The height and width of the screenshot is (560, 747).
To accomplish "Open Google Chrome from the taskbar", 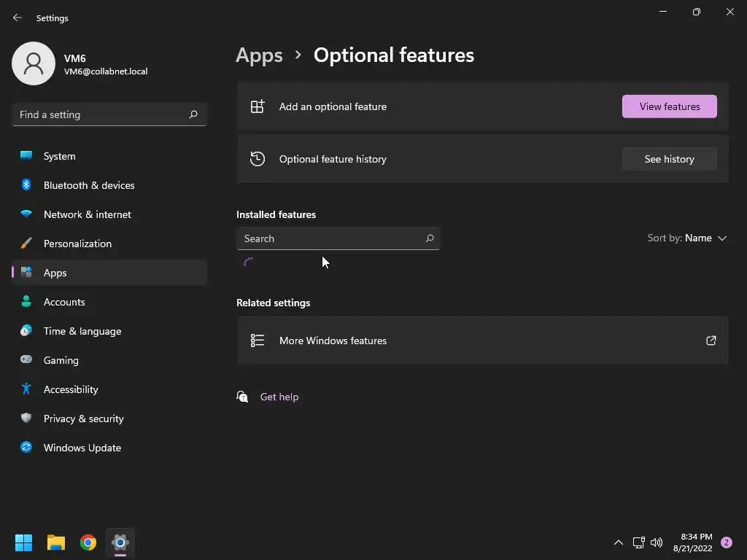I will [88, 542].
